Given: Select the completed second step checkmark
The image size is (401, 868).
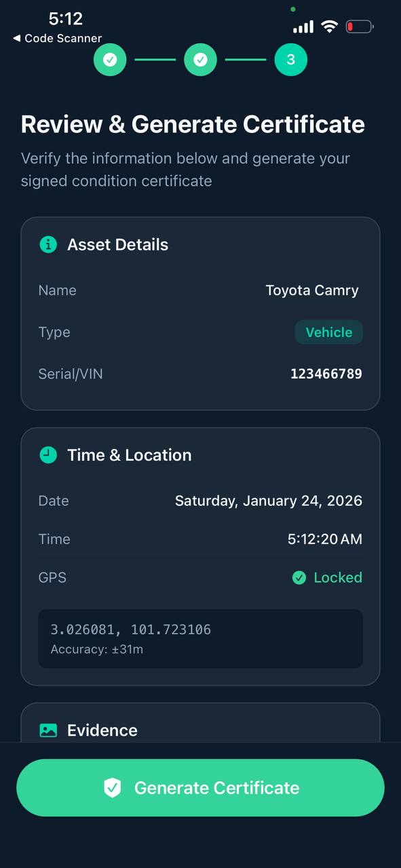Looking at the screenshot, I should (x=200, y=60).
